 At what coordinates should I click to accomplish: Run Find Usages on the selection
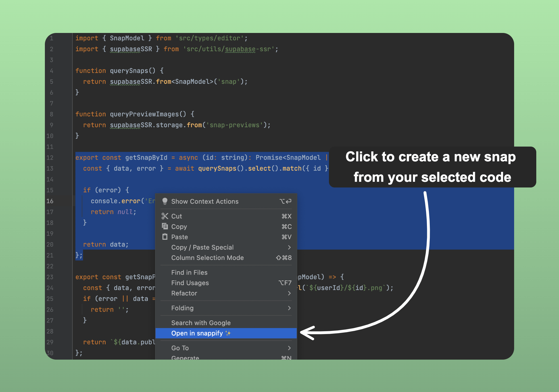click(x=190, y=283)
